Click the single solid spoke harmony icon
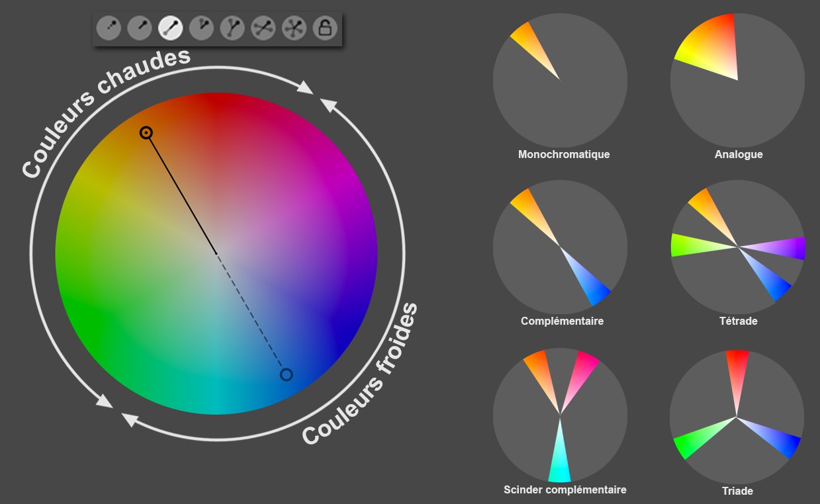The image size is (820, 504). point(139,28)
